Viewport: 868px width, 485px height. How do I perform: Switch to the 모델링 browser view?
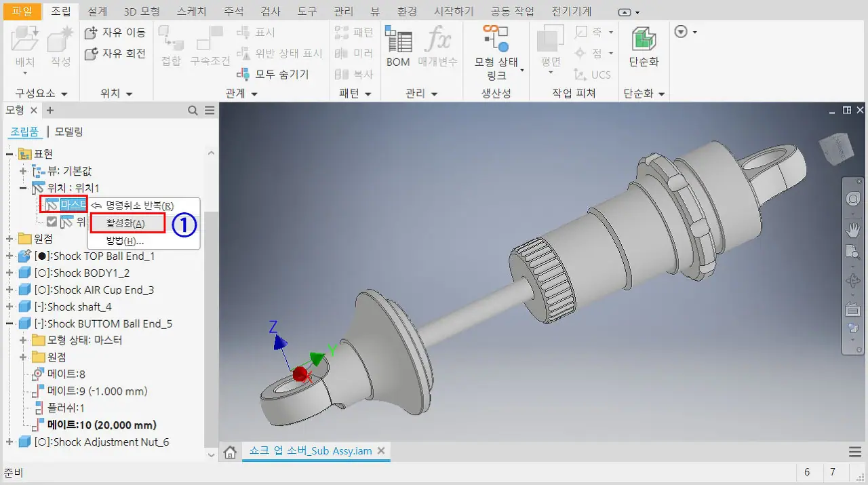pos(69,132)
